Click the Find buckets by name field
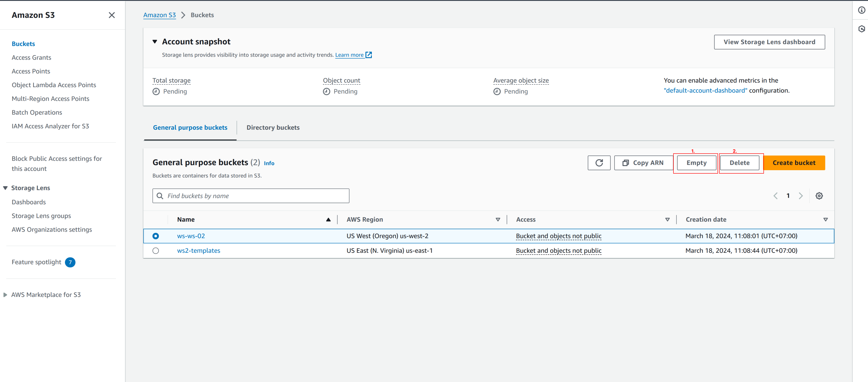The image size is (868, 382). tap(251, 196)
